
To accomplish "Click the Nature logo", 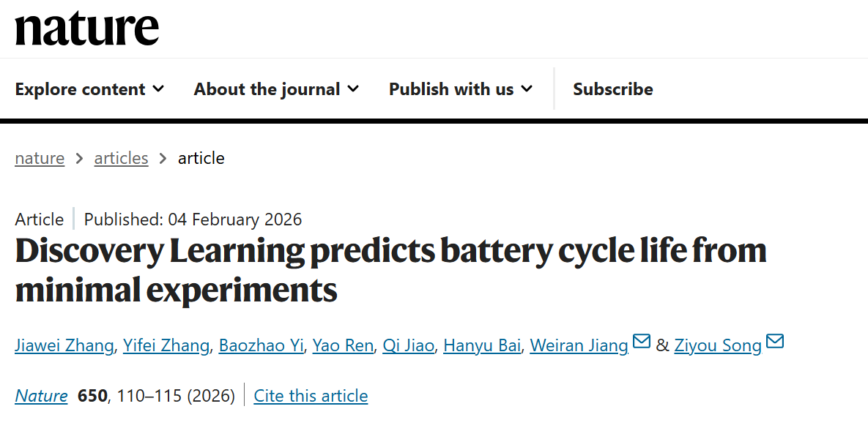I will pyautogui.click(x=86, y=28).
